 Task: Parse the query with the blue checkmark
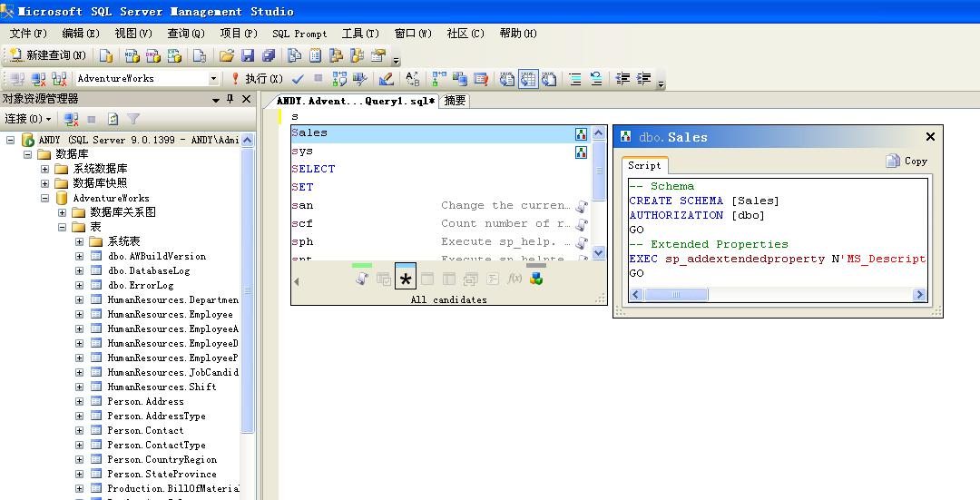click(x=298, y=79)
